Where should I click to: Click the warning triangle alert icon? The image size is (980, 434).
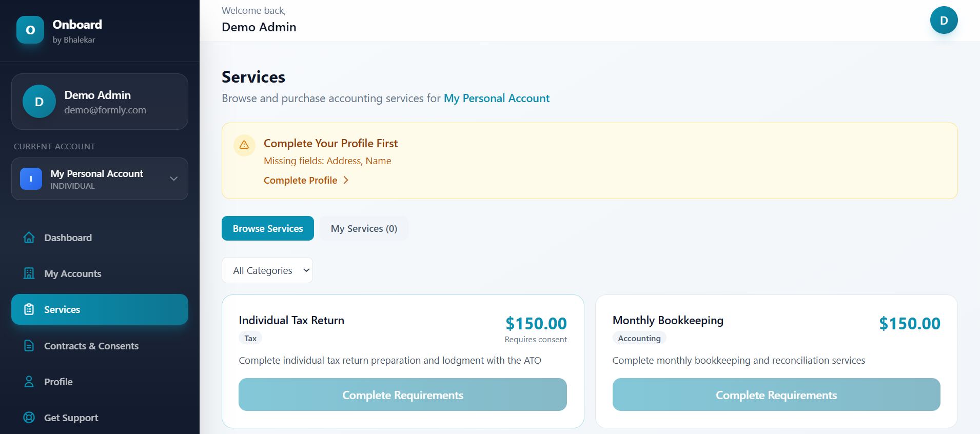click(244, 145)
